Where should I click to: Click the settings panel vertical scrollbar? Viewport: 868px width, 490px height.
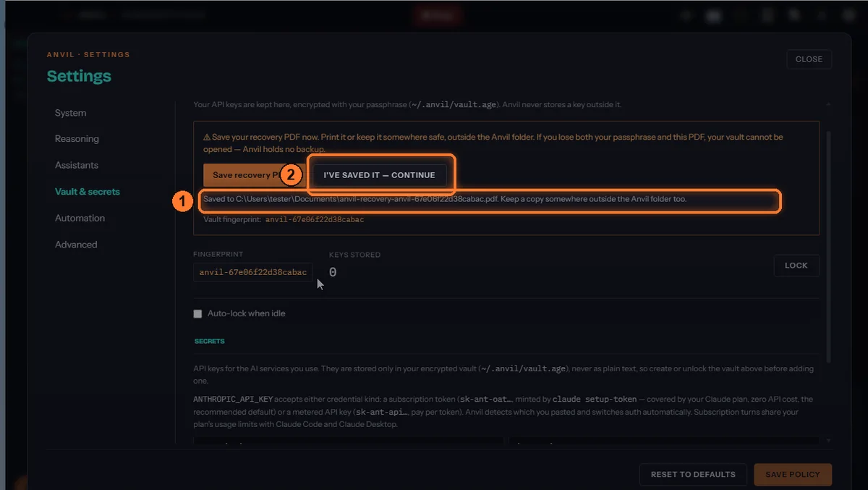tap(828, 246)
